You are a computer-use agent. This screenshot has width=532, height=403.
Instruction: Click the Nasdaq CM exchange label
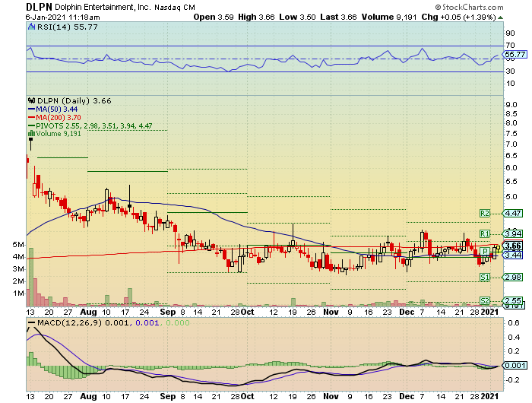point(175,8)
